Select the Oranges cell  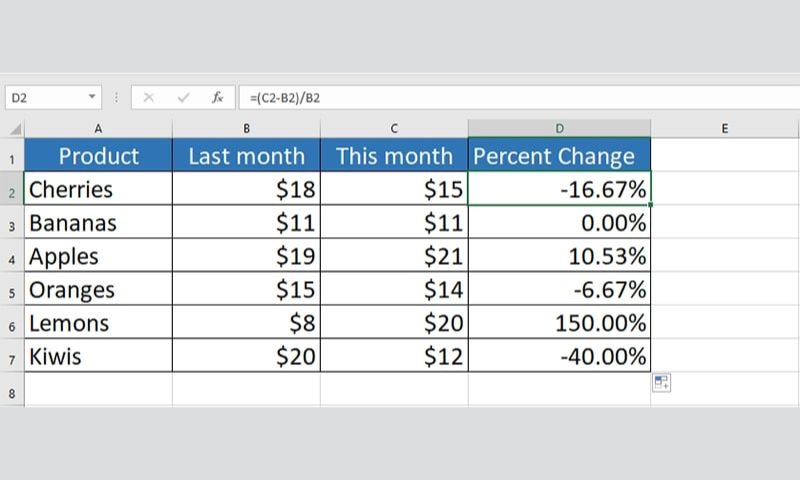coord(98,289)
